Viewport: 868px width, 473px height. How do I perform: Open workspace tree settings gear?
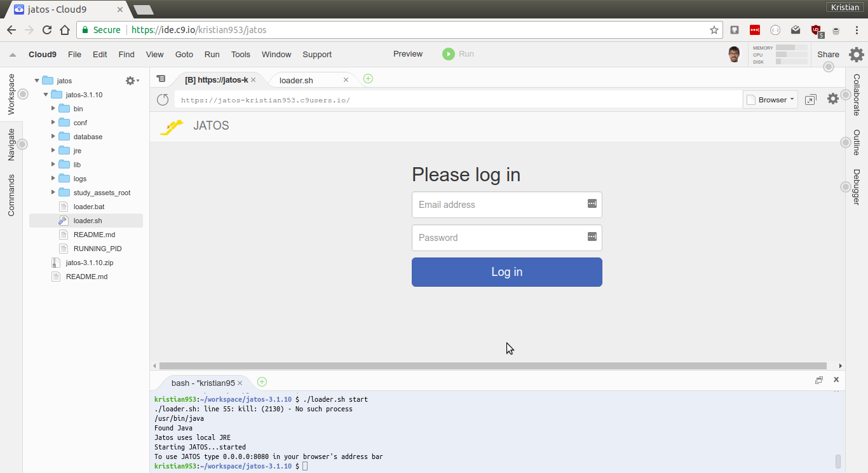tap(132, 81)
